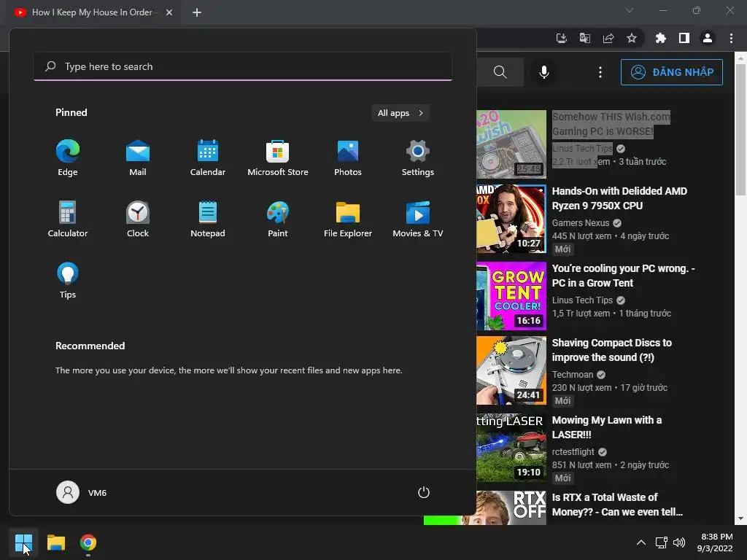Launch the Calendar app
The width and height of the screenshot is (747, 560).
pyautogui.click(x=208, y=158)
